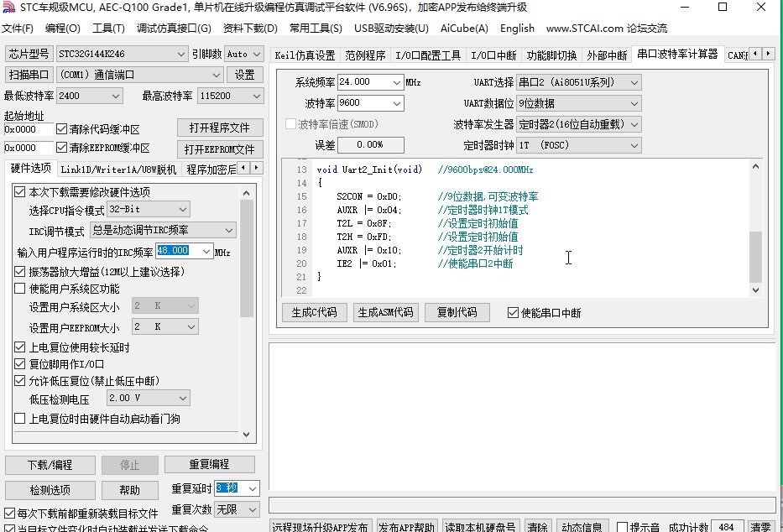Toggle 清除EEPROM缓冲区 checkbox

click(61, 148)
